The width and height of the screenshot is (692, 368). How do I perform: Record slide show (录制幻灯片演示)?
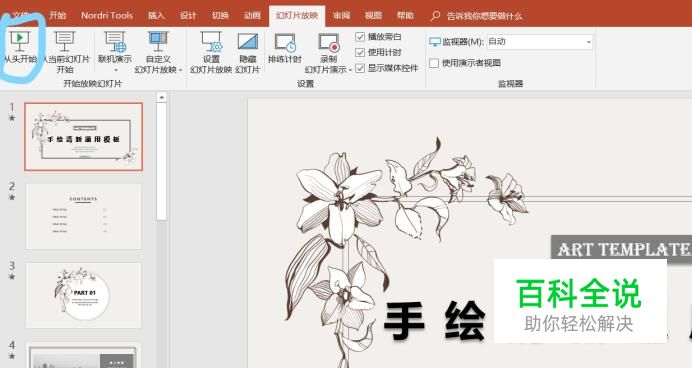click(328, 52)
